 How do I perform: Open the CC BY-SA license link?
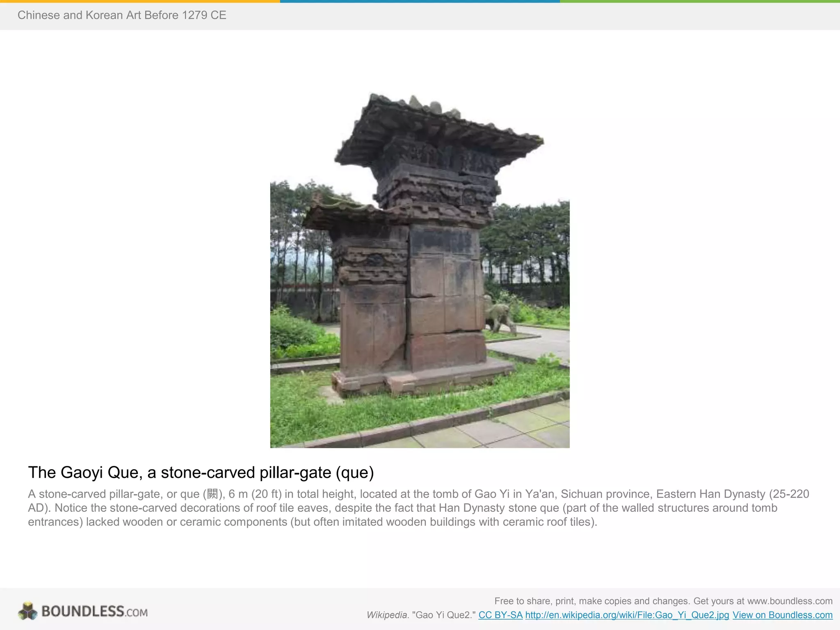500,615
